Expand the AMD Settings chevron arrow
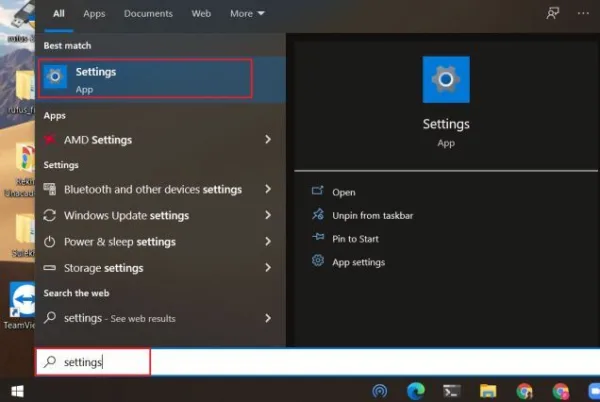 268,140
